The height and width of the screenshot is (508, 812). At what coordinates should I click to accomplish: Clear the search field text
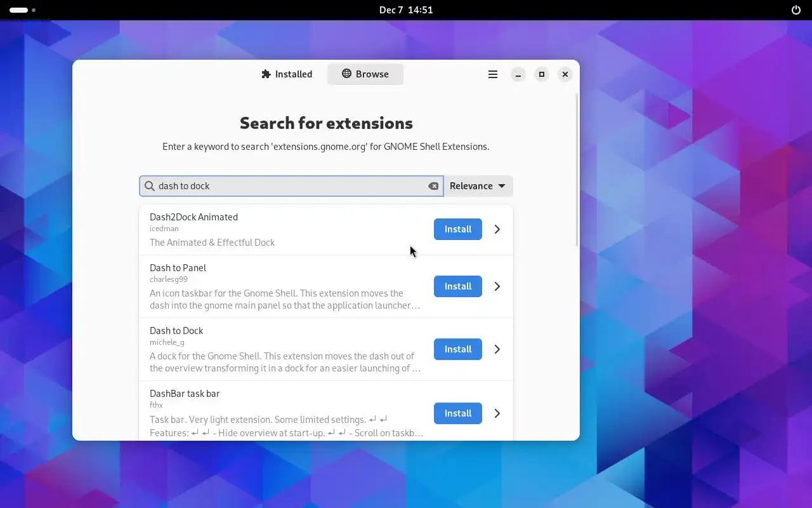pos(433,186)
